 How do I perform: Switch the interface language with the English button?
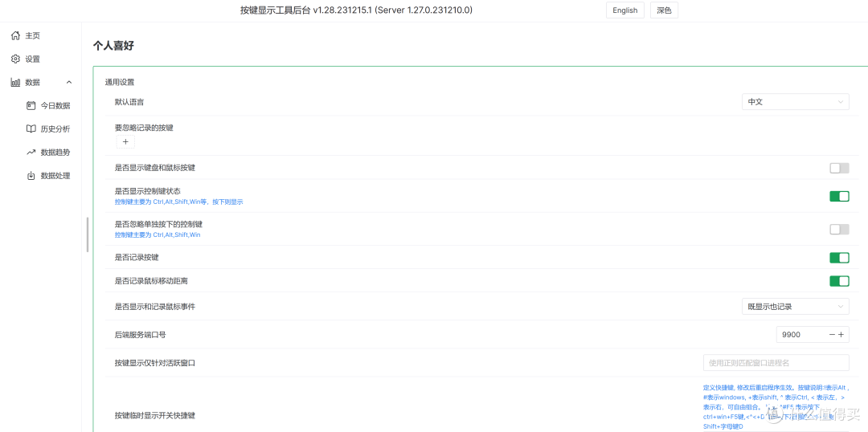click(x=625, y=10)
